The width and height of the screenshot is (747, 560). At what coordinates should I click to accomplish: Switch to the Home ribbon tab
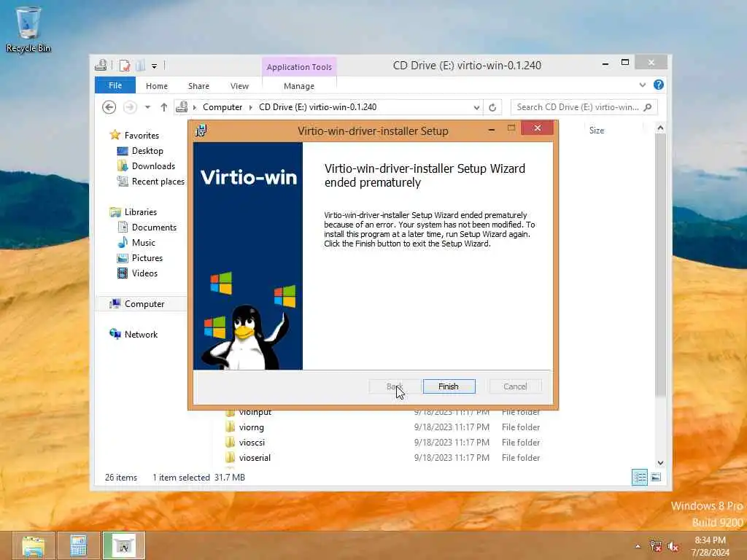tap(157, 86)
